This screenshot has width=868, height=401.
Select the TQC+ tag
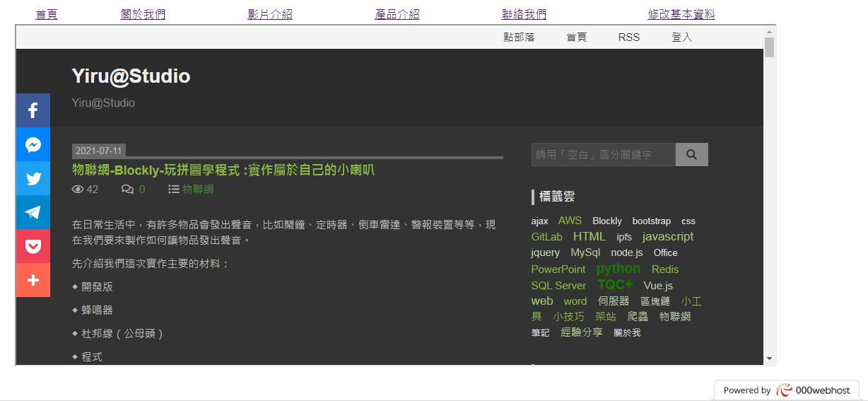pos(615,284)
